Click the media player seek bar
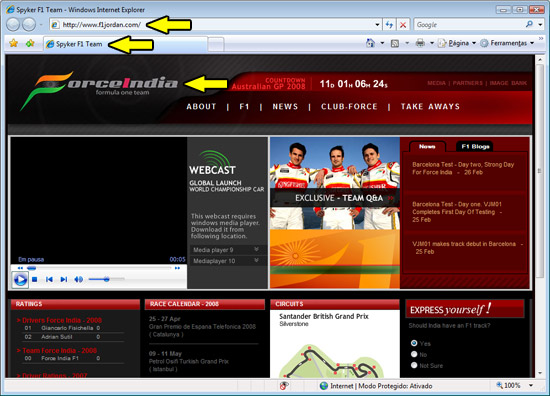Screen dimensions: 550x396 pyautogui.click(x=99, y=268)
